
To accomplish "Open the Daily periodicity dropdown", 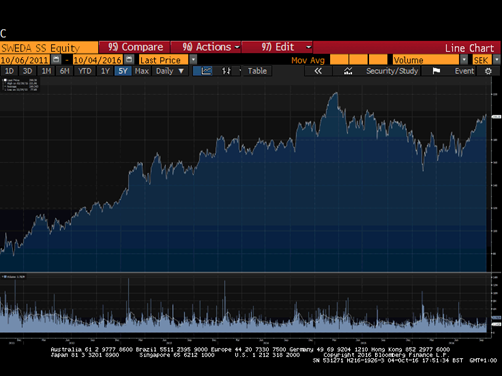I will [x=170, y=71].
